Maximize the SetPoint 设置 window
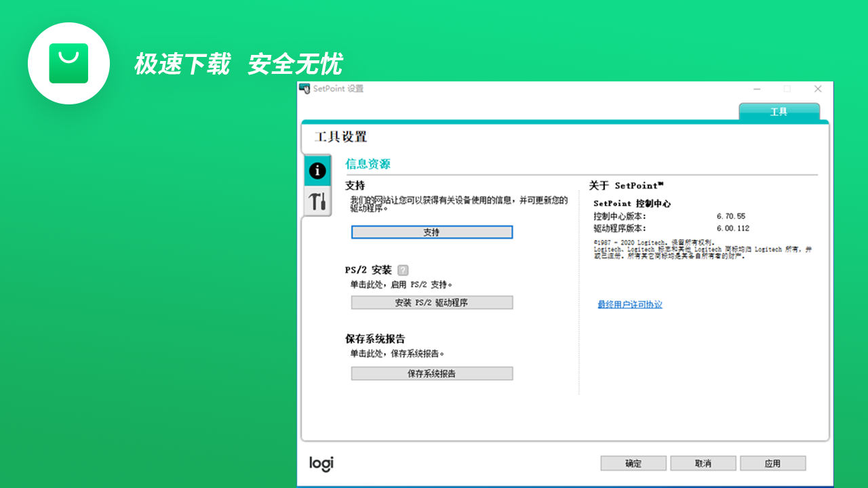 pyautogui.click(x=787, y=89)
